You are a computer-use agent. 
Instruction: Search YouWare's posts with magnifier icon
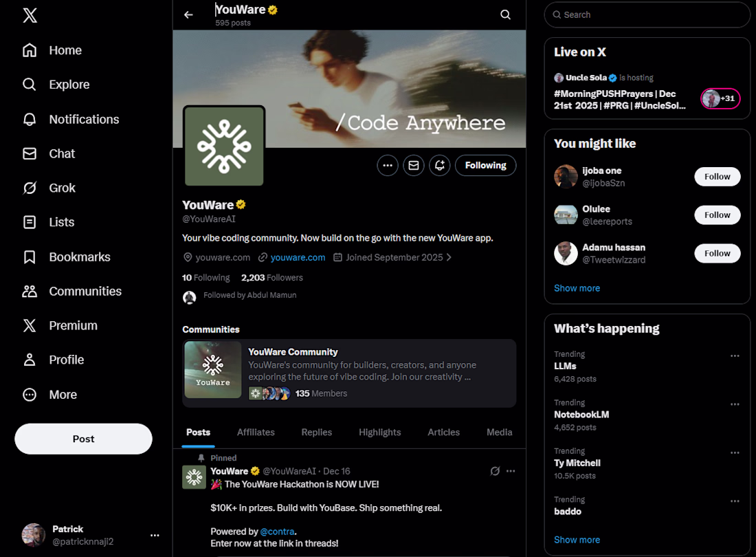coord(505,15)
